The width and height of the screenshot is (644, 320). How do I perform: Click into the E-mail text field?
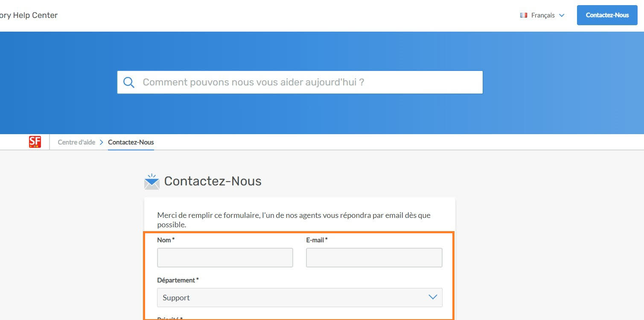click(x=374, y=258)
